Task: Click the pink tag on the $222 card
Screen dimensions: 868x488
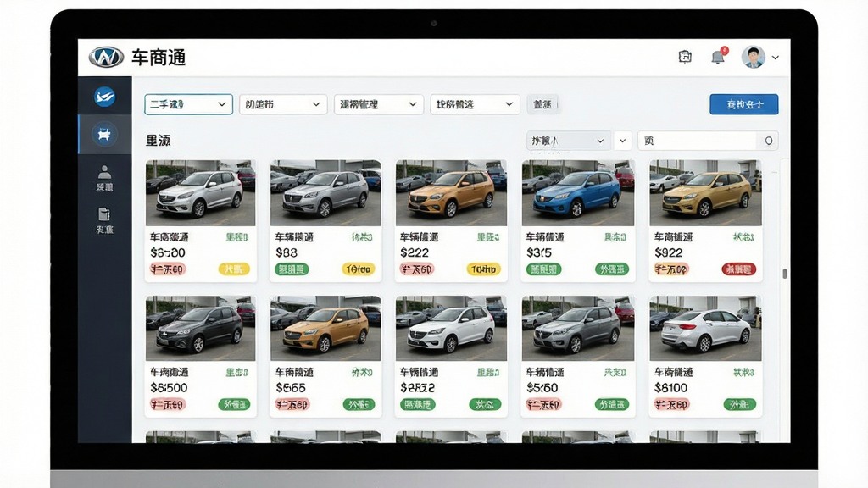Action: pyautogui.click(x=417, y=269)
